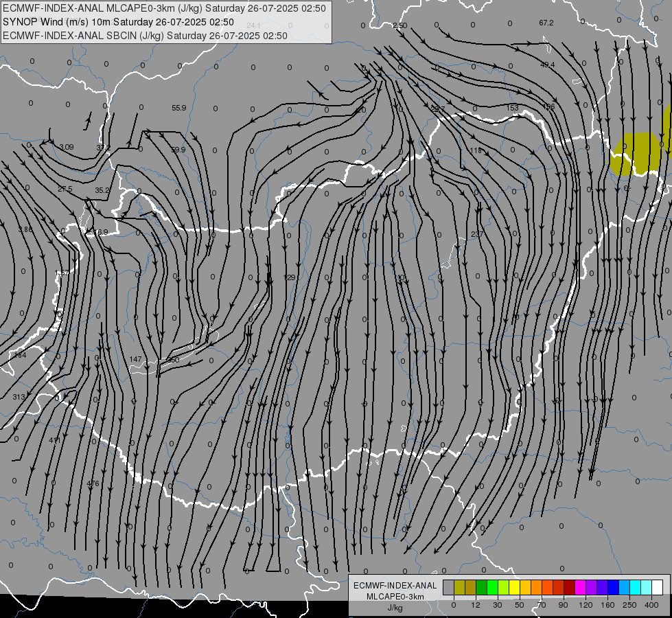Click the 476 value on the map
Viewport: 672px width, 618px height.
coord(93,483)
